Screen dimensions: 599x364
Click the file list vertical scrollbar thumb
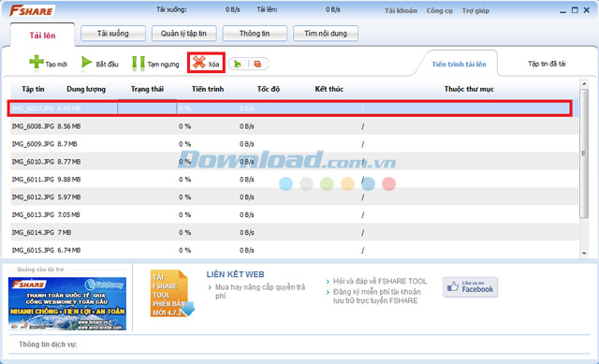pos(584,153)
